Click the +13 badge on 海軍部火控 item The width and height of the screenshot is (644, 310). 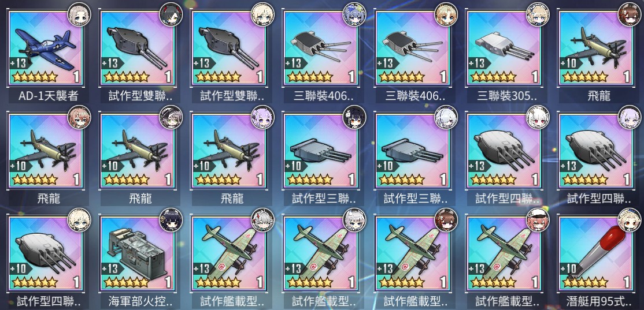click(110, 269)
